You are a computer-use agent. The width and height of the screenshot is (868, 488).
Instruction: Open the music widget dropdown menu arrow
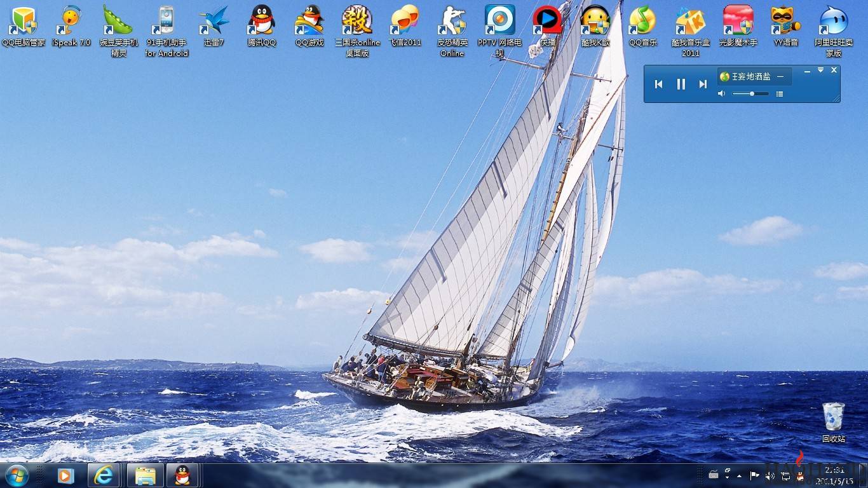pos(820,70)
